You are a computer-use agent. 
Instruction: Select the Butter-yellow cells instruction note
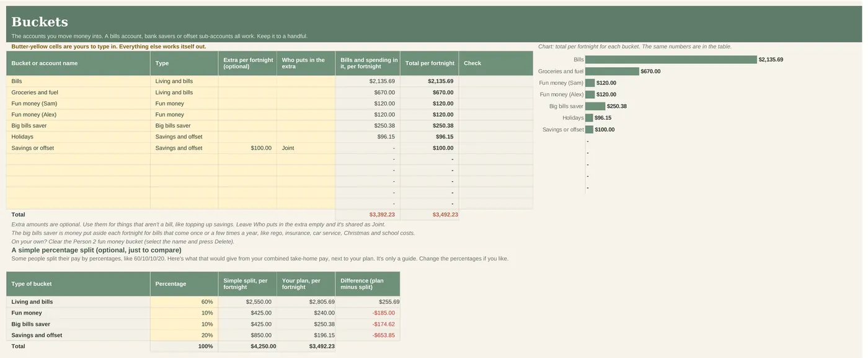click(108, 47)
